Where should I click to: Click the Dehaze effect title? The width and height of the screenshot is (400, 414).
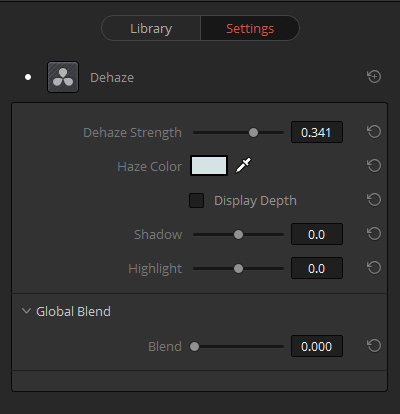pos(112,78)
